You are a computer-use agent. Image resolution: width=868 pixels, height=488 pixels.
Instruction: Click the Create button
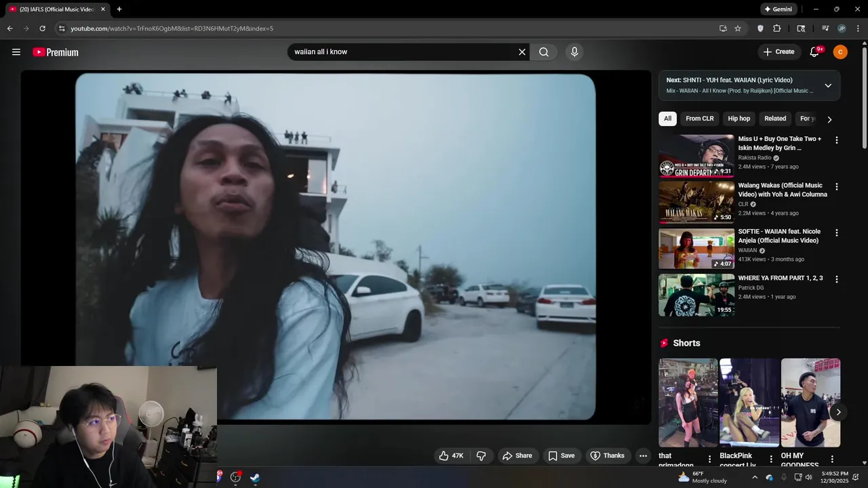point(778,52)
